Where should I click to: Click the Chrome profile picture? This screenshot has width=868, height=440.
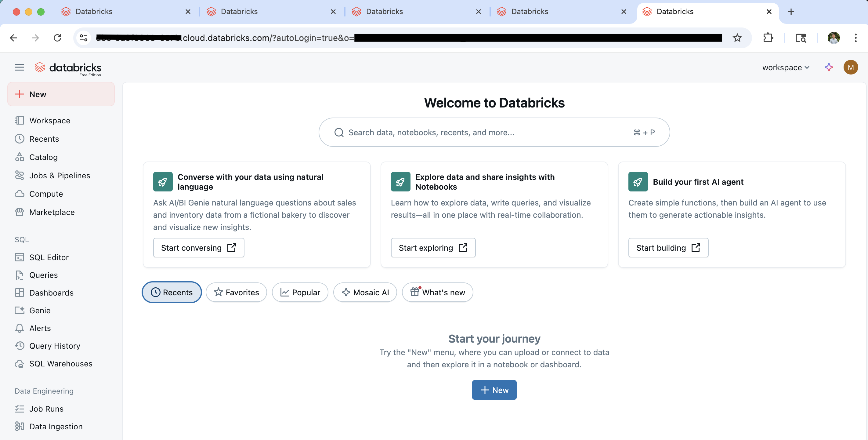834,38
